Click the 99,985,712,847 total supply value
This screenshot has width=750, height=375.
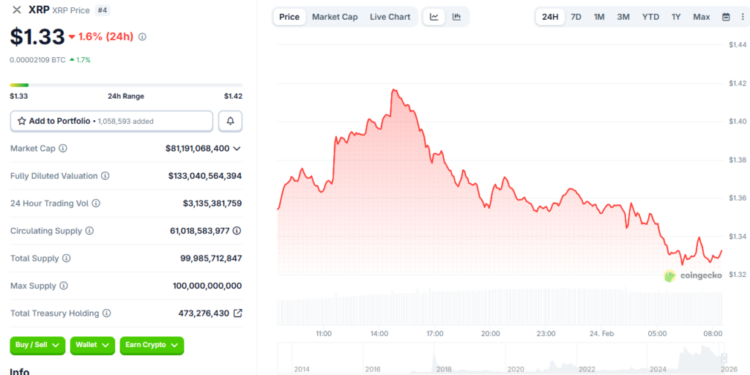click(211, 258)
